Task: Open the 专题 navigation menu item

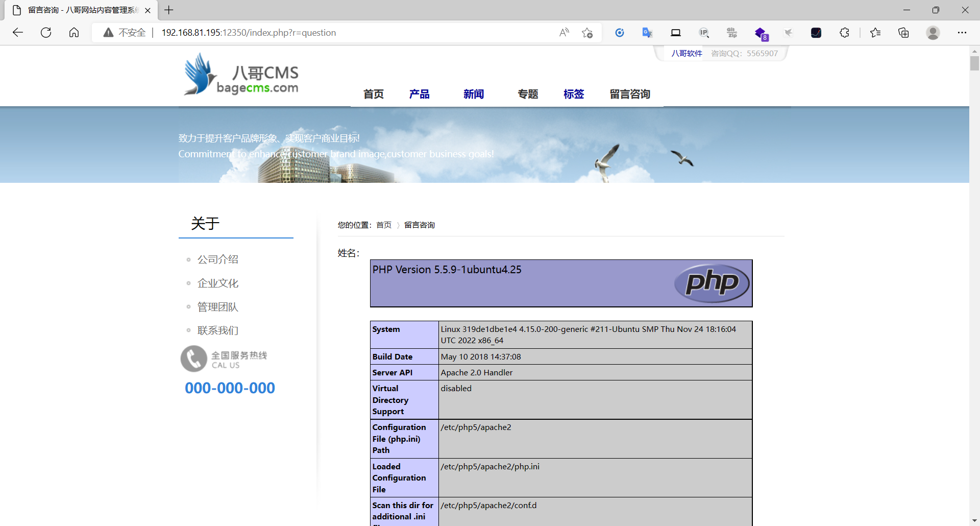Action: coord(528,94)
